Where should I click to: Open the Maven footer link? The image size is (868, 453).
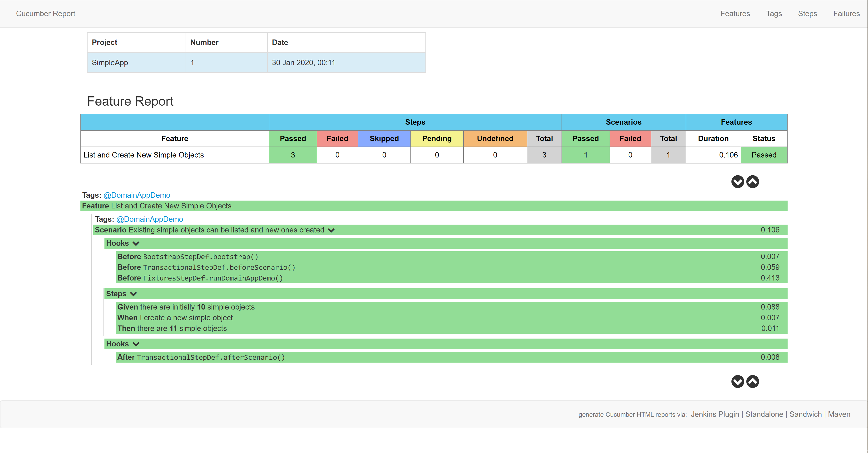click(x=839, y=414)
